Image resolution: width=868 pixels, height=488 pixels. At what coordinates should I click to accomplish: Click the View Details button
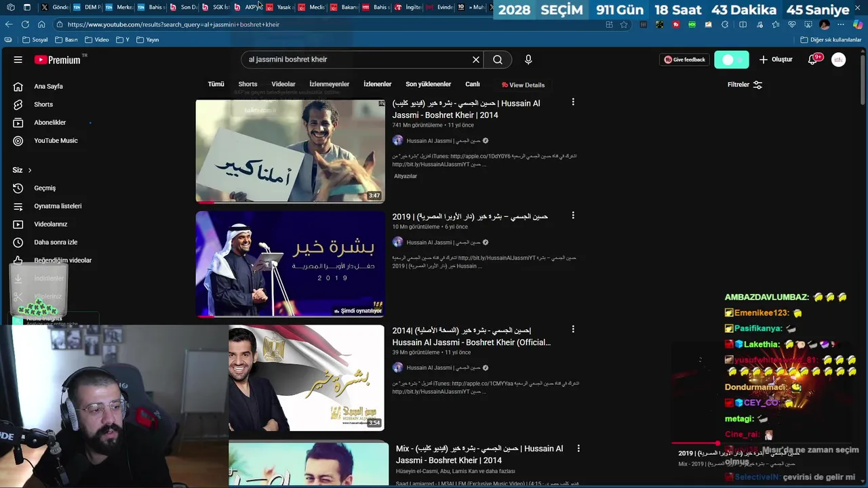[523, 85]
